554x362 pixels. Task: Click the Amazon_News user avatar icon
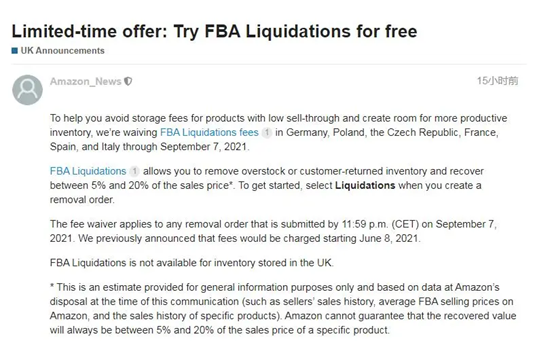[27, 90]
